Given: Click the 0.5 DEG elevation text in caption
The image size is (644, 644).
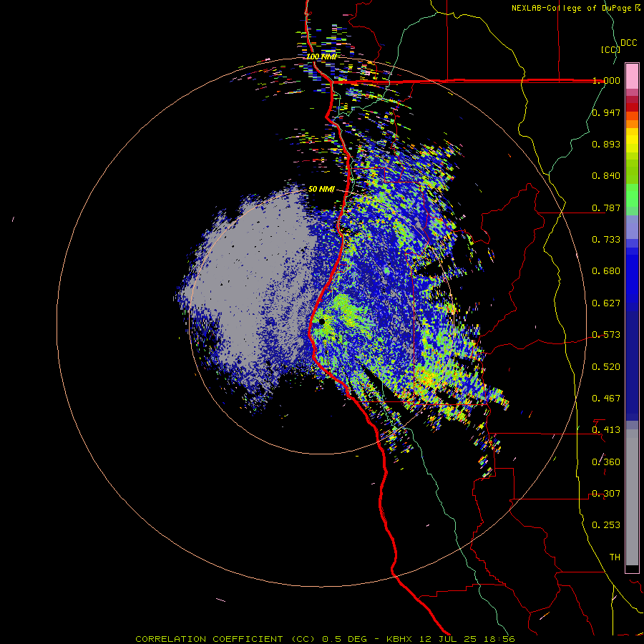Looking at the screenshot, I should coord(346,639).
